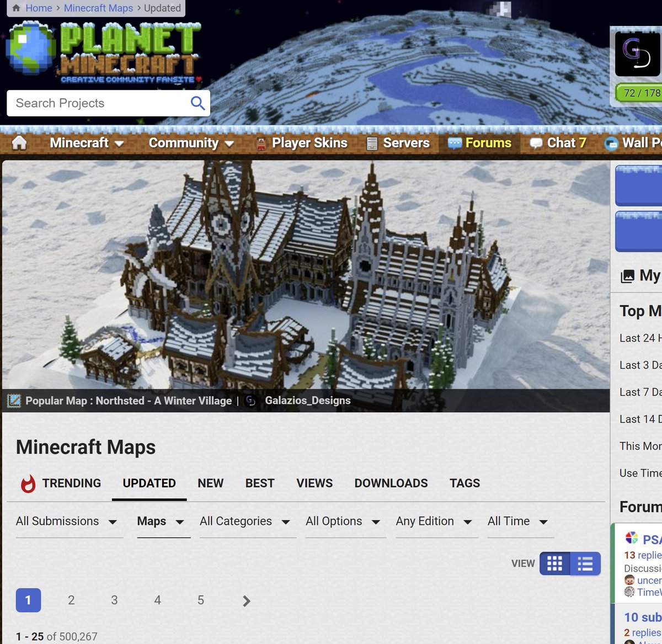Viewport: 662px width, 644px height.
Task: Open the All Categories dropdown
Action: click(x=248, y=521)
